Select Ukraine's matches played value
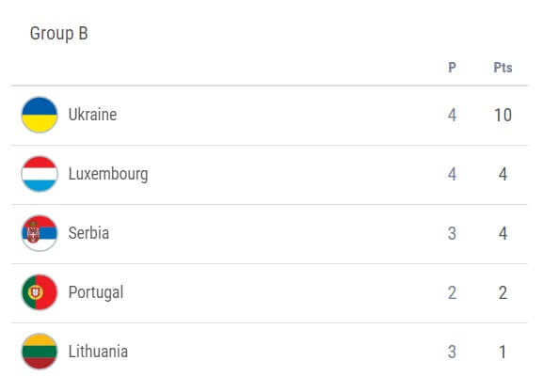 click(x=452, y=116)
